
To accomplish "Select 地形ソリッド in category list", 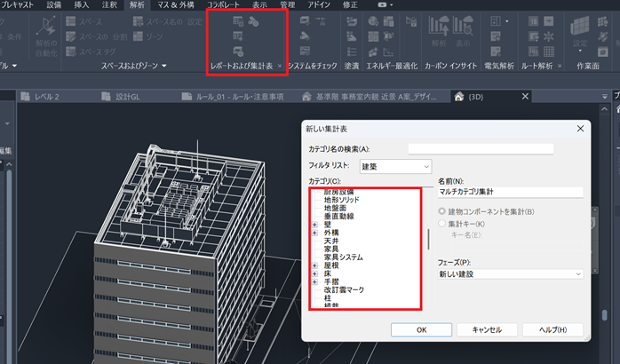I will click(x=342, y=200).
